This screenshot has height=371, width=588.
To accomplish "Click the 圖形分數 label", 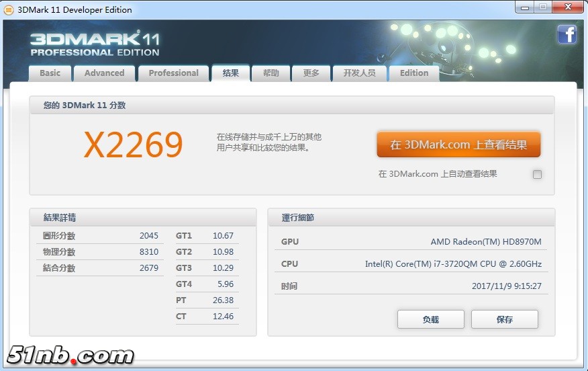I will point(59,236).
